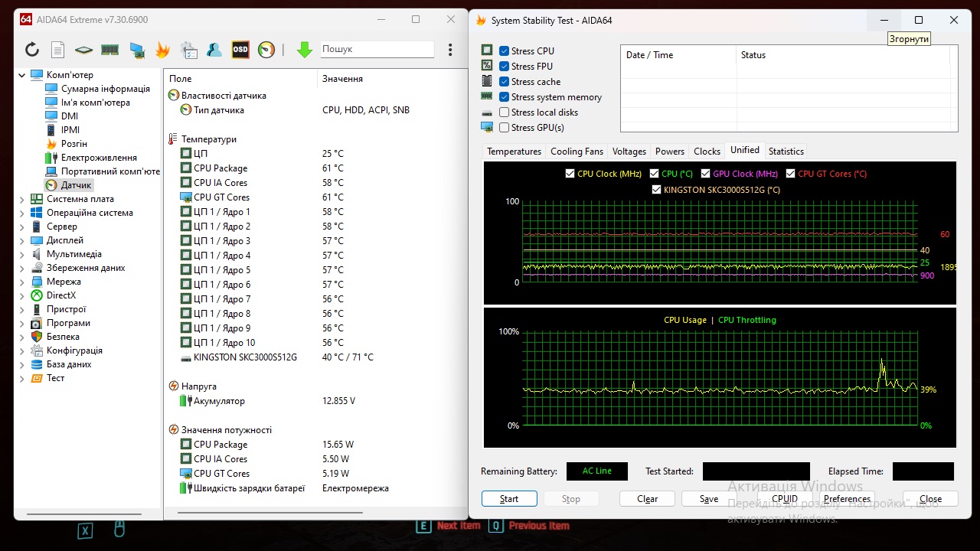Click the Мультимедіа tree item
This screenshot has width=980, height=551.
coord(74,254)
